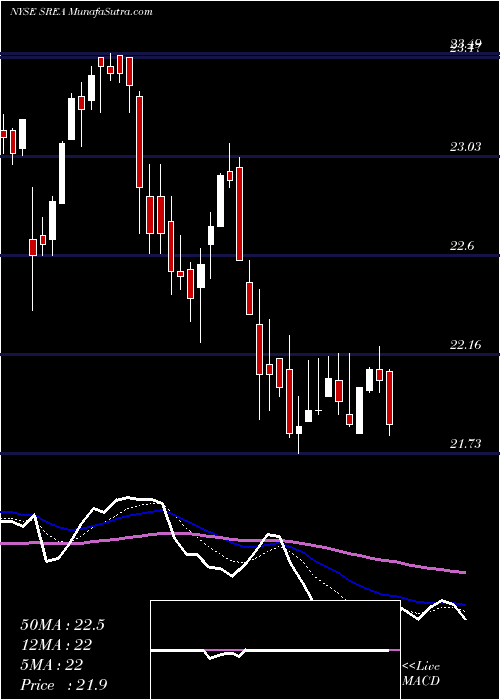Click the last red candlestick on the right
Viewport: 500px width, 700px height.
(389, 397)
